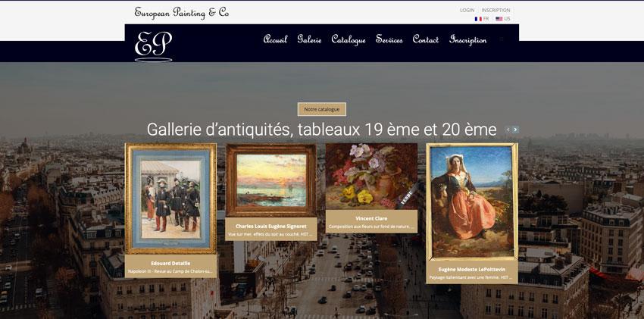Open the Contact menu item
The width and height of the screenshot is (644, 319).
(426, 39)
